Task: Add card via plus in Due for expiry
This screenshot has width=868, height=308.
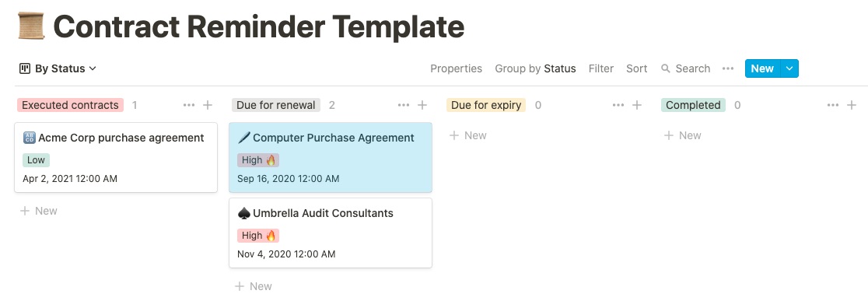Action: (x=636, y=105)
